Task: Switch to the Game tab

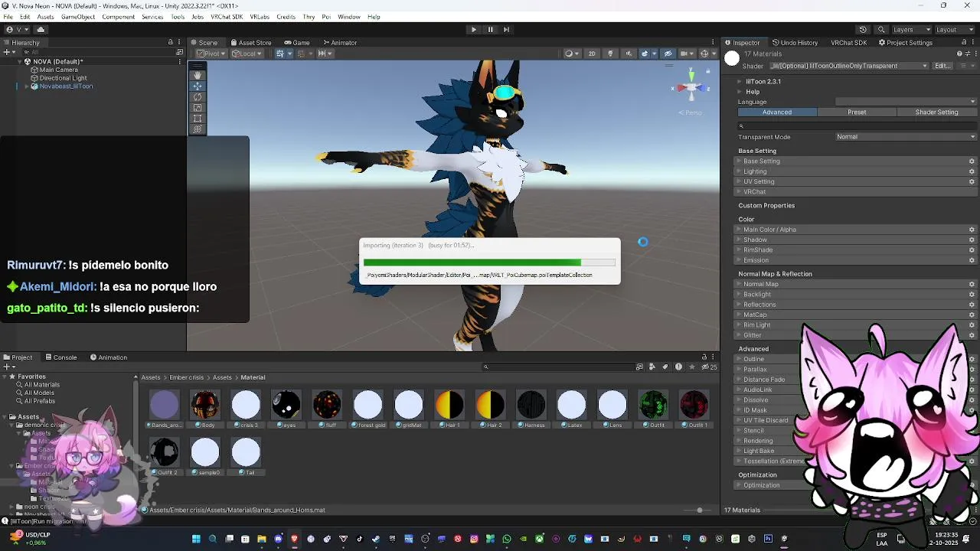Action: 297,43
